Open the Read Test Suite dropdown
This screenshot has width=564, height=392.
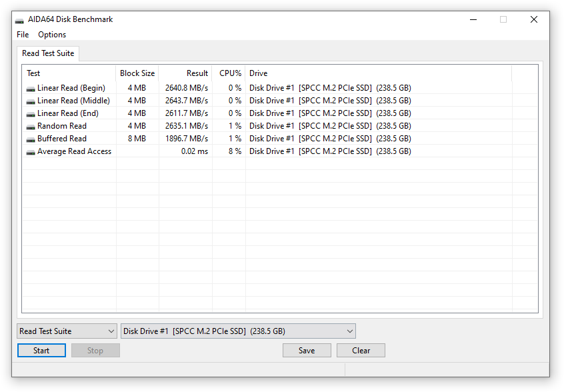pos(67,331)
